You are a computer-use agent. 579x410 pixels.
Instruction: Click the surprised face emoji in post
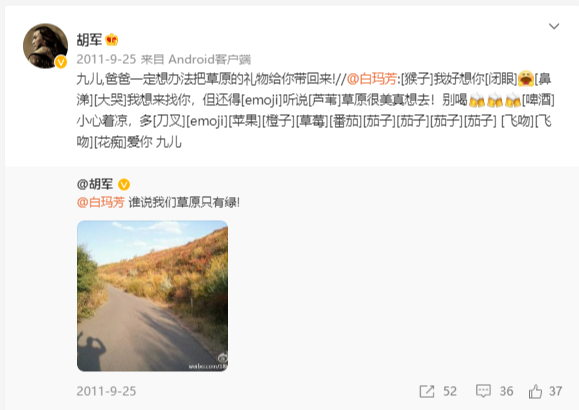click(526, 78)
